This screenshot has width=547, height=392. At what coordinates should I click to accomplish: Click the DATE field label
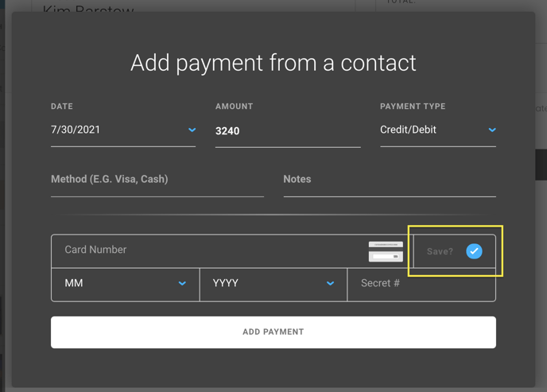(62, 107)
